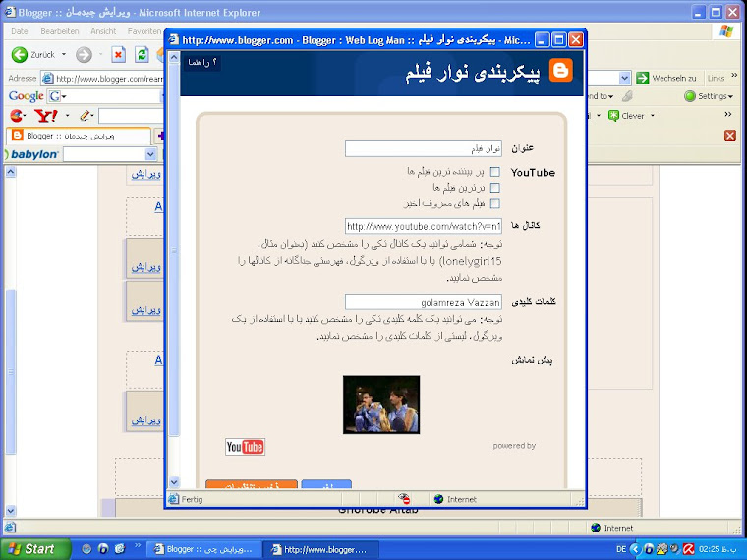Click the green Wechseln zu go arrow
Viewport: 747px width, 560px height.
(642, 78)
